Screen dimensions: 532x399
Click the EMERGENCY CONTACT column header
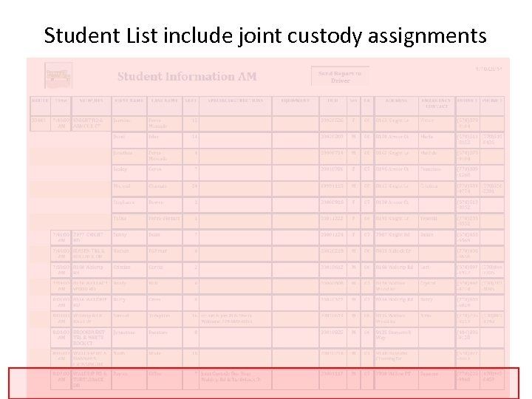[436, 103]
